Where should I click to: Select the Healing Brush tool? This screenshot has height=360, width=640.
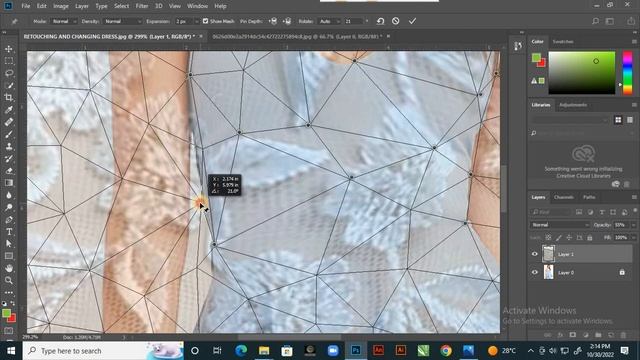9,122
